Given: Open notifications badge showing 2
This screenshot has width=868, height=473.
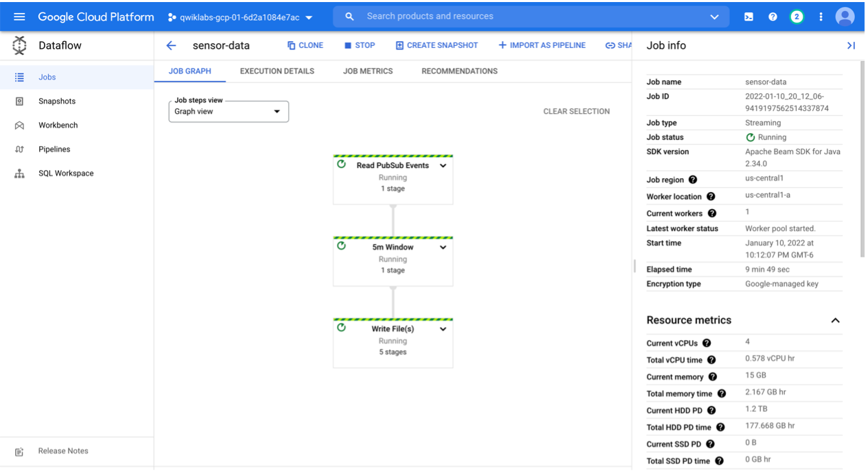Looking at the screenshot, I should [x=797, y=16].
